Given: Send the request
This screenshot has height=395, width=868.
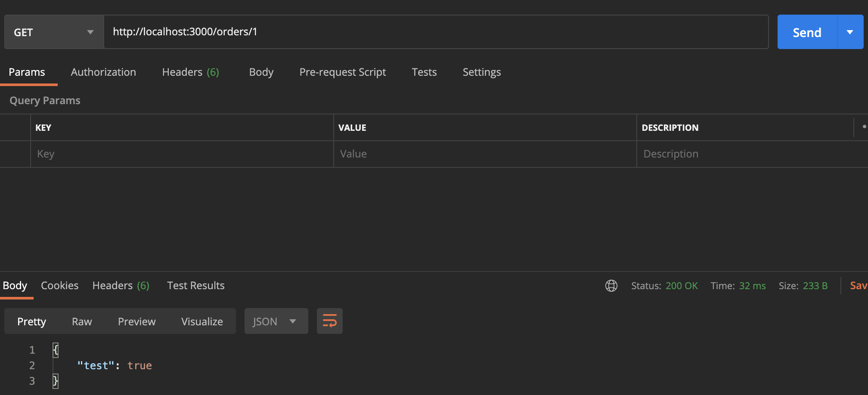Looking at the screenshot, I should click(x=807, y=32).
